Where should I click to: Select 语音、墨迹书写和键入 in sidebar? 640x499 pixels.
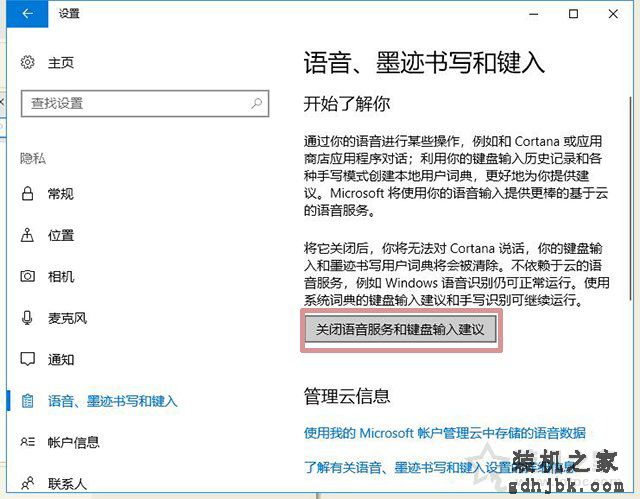[x=113, y=401]
